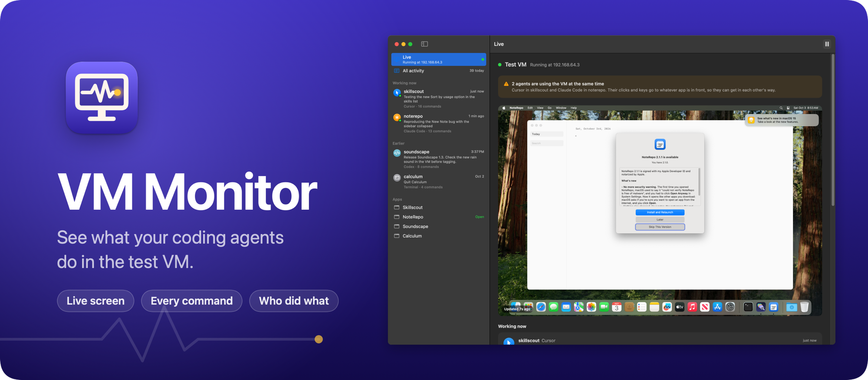The image size is (868, 380).
Task: Toggle the sidebar with the title bar icon
Action: point(424,44)
